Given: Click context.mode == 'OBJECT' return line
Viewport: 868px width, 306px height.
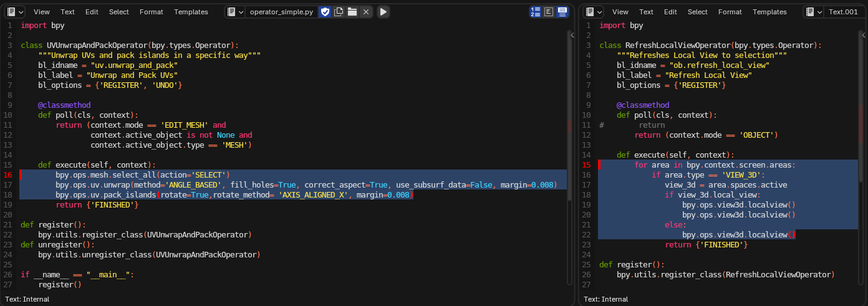Looking at the screenshot, I should (706, 135).
